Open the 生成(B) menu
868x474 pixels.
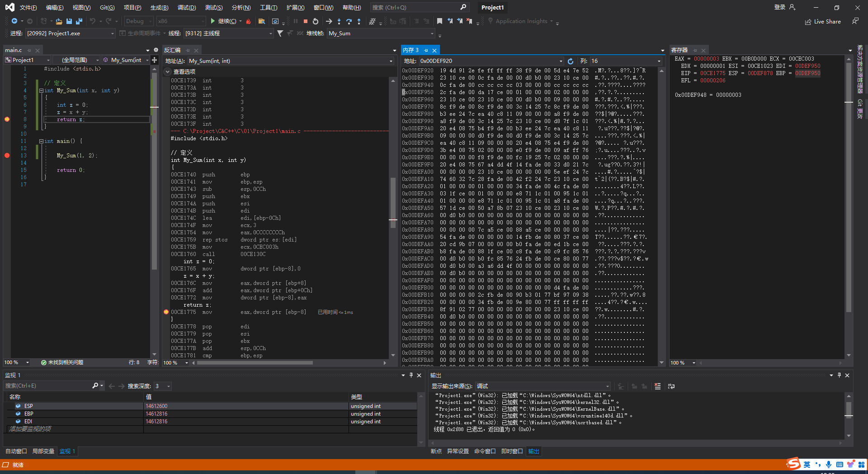(159, 8)
